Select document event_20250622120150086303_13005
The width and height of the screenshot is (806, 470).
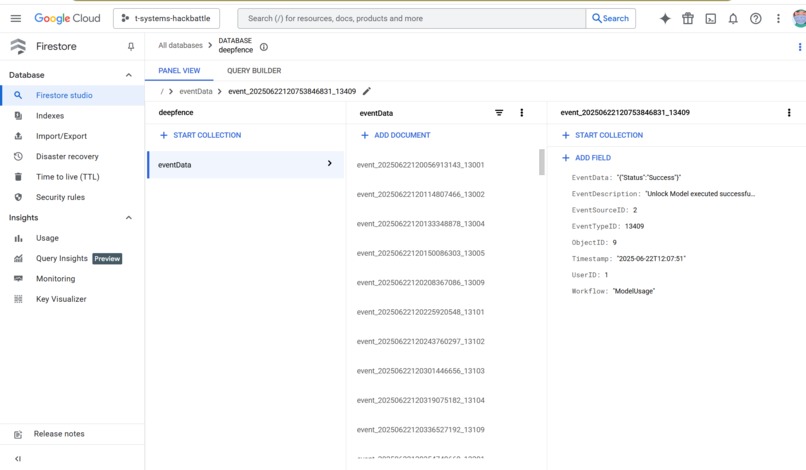coord(420,253)
